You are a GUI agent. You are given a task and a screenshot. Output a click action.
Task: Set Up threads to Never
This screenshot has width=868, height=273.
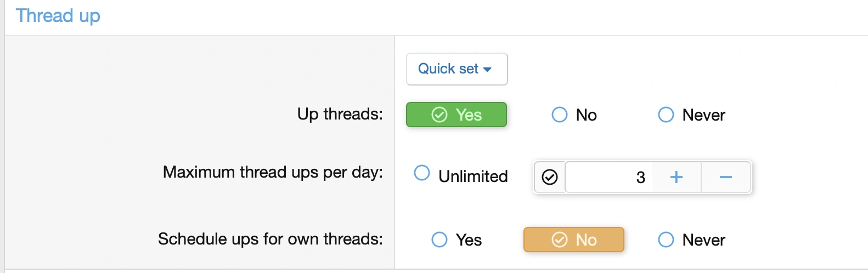click(x=666, y=115)
